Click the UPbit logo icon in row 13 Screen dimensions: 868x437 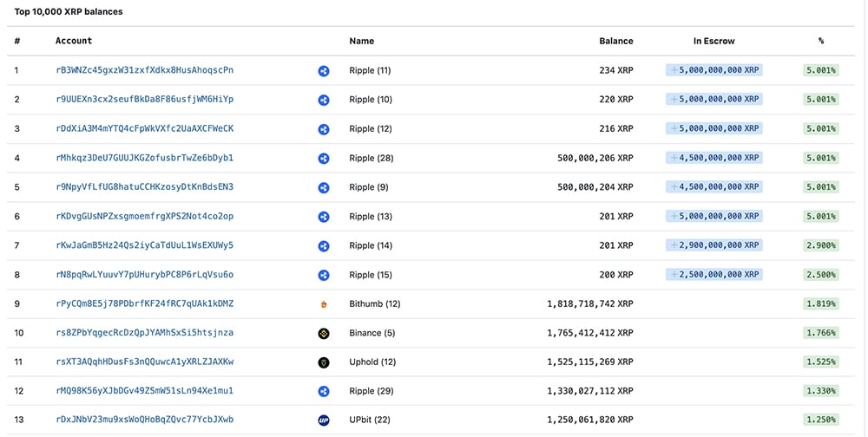coord(324,421)
